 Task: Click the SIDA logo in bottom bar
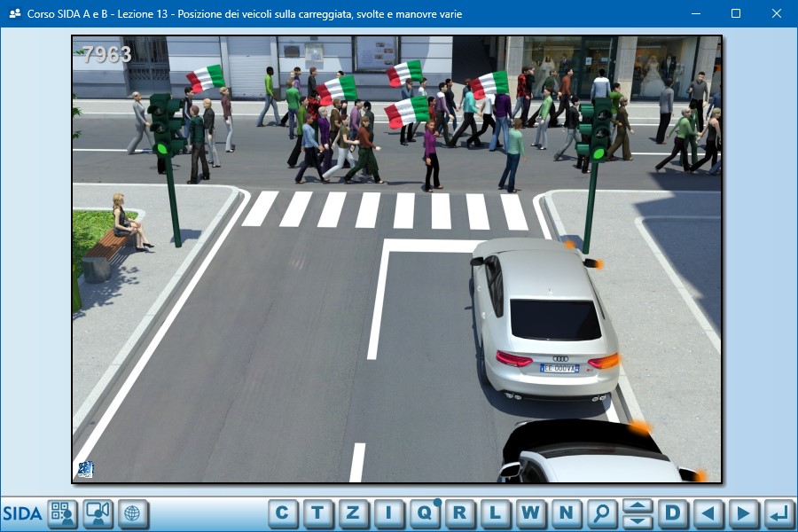[x=22, y=513]
